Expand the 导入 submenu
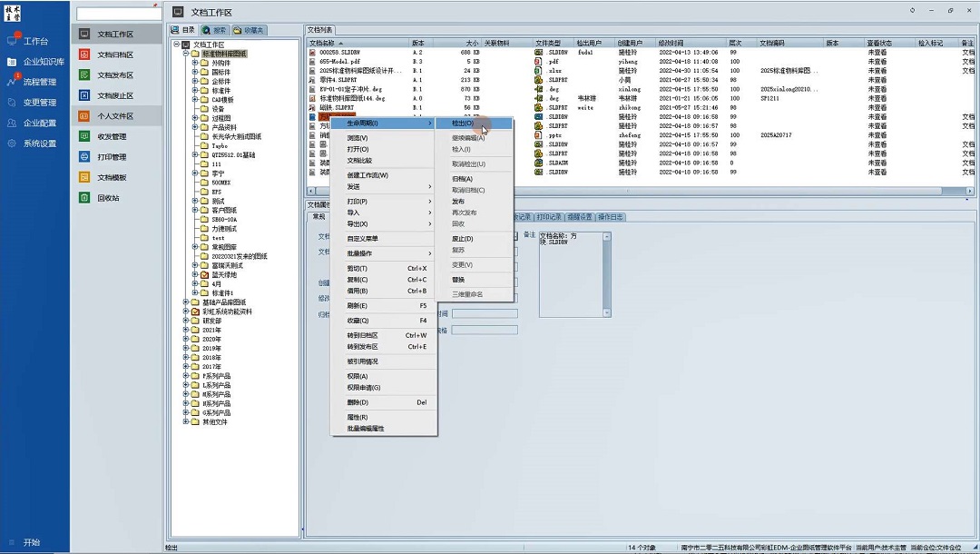The width and height of the screenshot is (980, 554). (x=384, y=213)
